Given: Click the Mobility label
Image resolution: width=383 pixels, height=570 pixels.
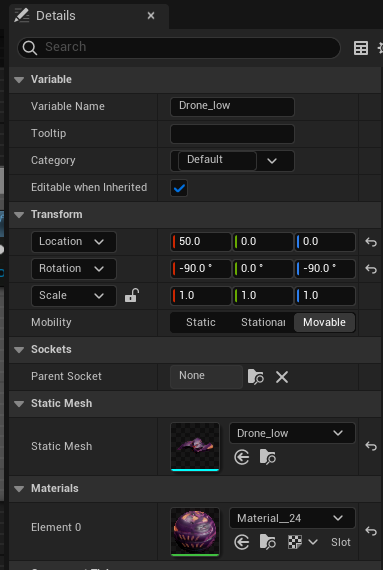Looking at the screenshot, I should [x=51, y=322].
